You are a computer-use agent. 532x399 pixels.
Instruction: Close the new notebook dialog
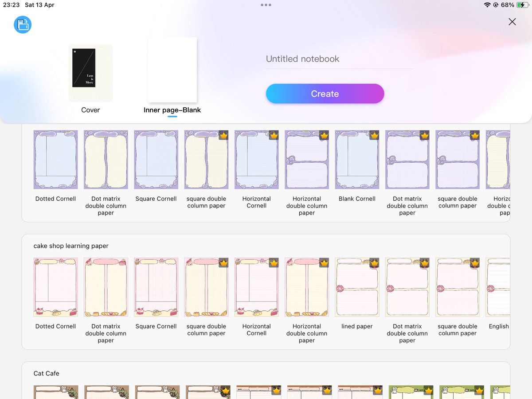[x=512, y=22]
